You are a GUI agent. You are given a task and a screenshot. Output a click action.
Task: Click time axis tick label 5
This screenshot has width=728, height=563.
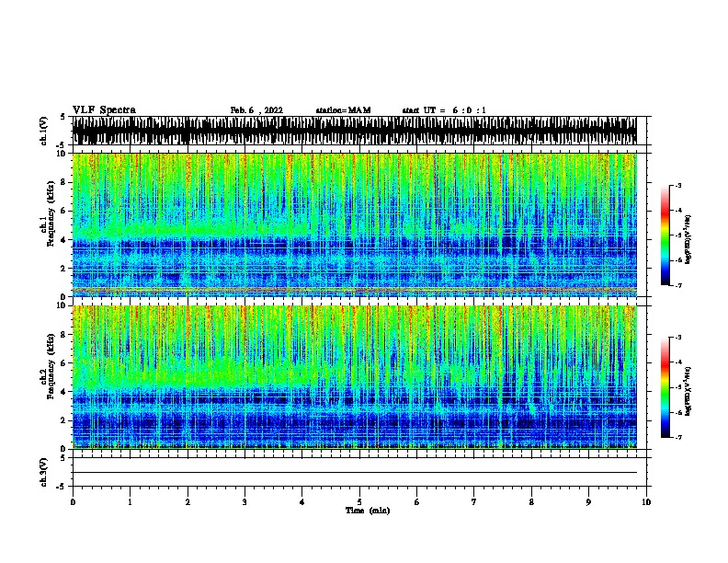[x=359, y=502]
